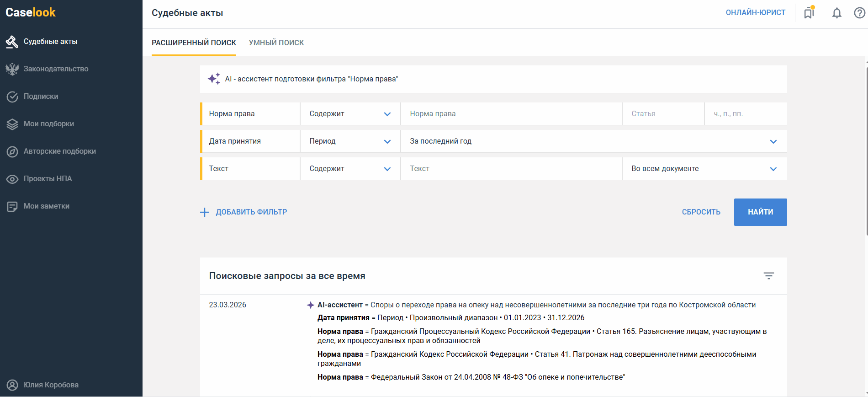Expand the Во всем документе dropdown
The width and height of the screenshot is (868, 397).
coord(704,169)
